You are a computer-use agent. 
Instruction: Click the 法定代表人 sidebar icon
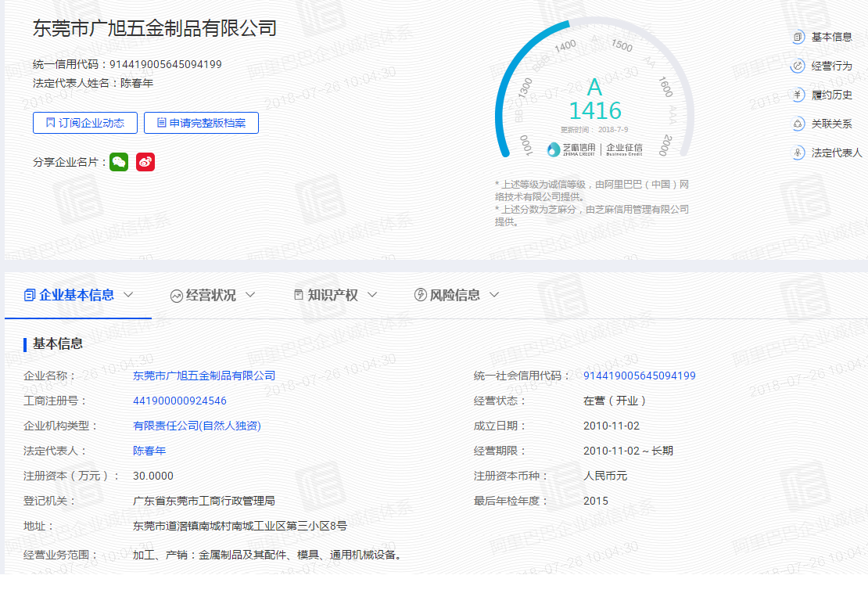point(798,153)
